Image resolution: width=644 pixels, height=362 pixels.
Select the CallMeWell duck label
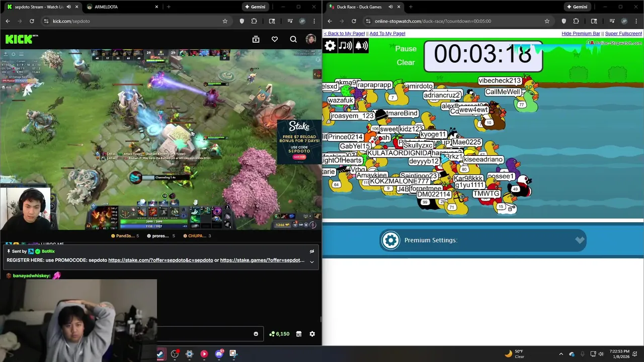pyautogui.click(x=503, y=92)
